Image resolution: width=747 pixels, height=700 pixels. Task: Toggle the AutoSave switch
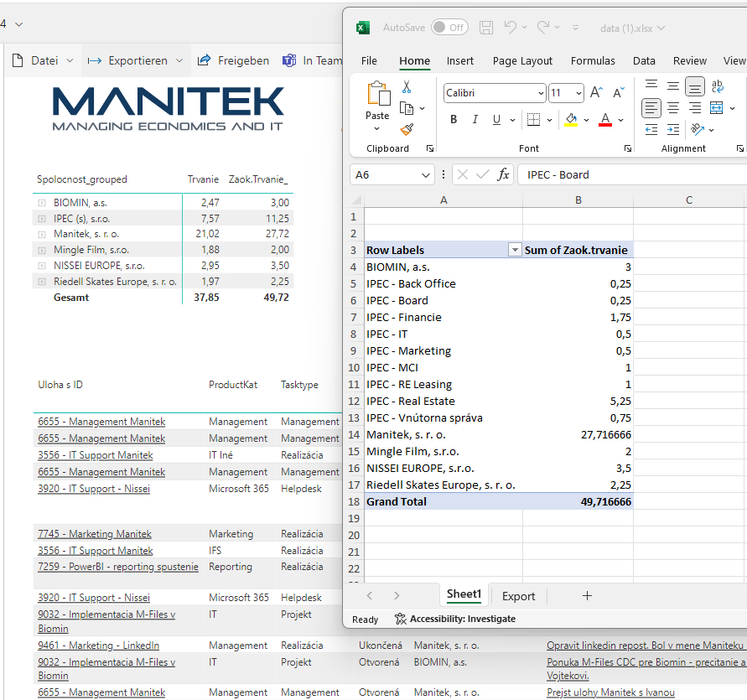(x=449, y=28)
